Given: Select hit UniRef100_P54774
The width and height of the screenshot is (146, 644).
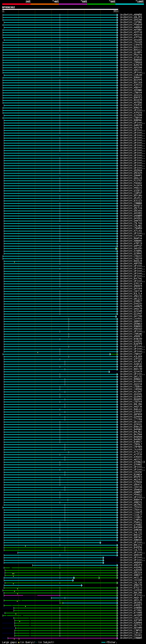Looking at the screenshot, I should pyautogui.click(x=131, y=55).
